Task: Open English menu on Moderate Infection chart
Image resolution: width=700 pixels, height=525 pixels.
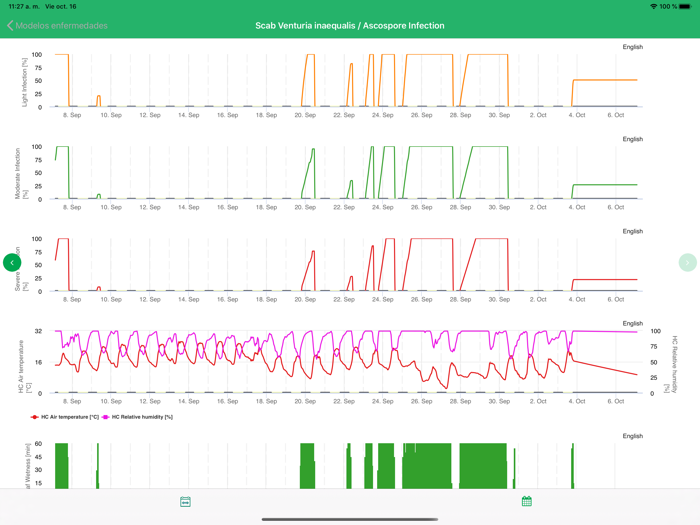Action: click(632, 139)
